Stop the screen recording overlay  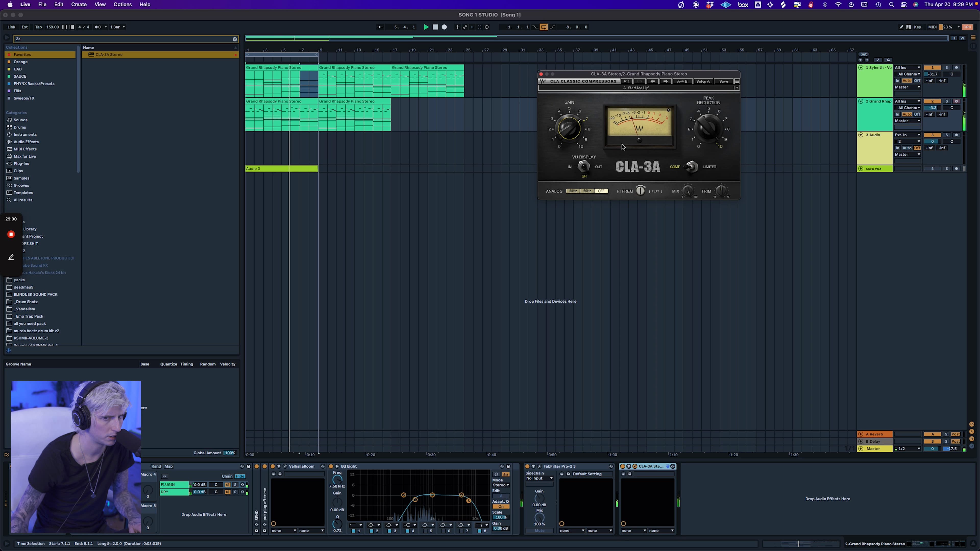point(11,234)
